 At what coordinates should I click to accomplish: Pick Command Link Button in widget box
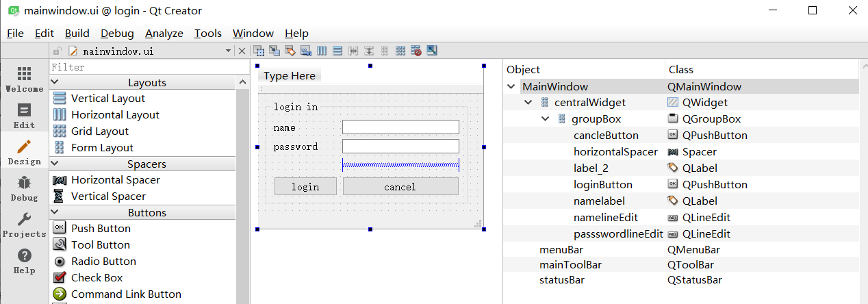[126, 294]
